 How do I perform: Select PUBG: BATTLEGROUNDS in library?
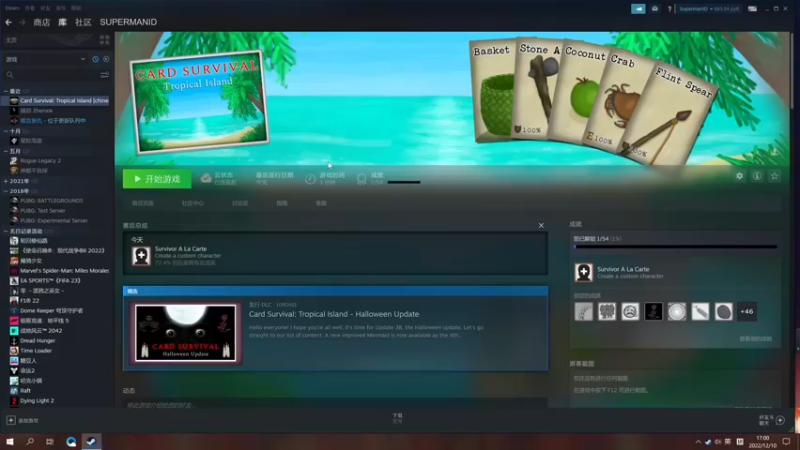pyautogui.click(x=51, y=201)
